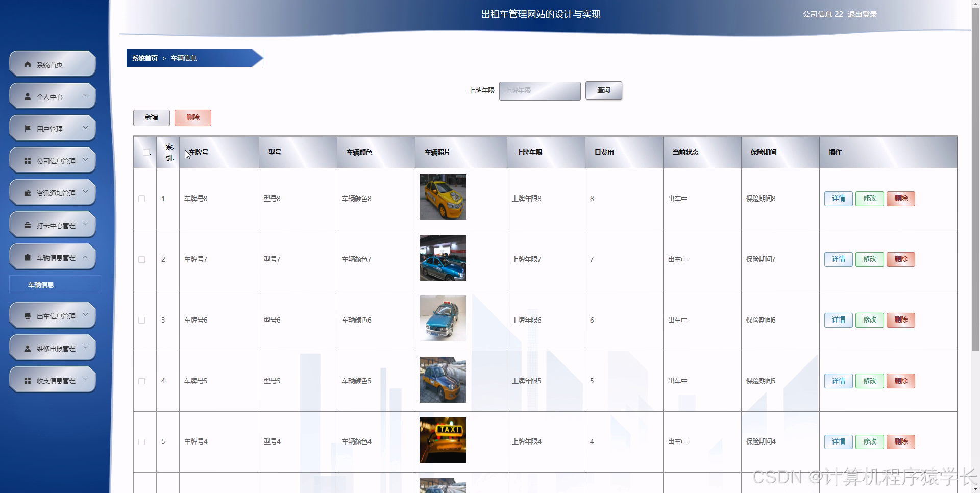The image size is (980, 493).
Task: Click 车辆信息 in the breadcrumb
Action: click(184, 58)
